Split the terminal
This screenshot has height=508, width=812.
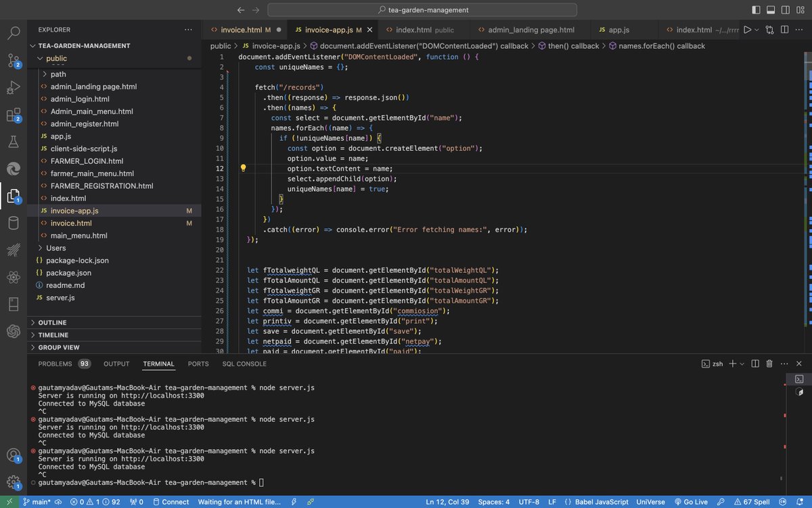755,364
